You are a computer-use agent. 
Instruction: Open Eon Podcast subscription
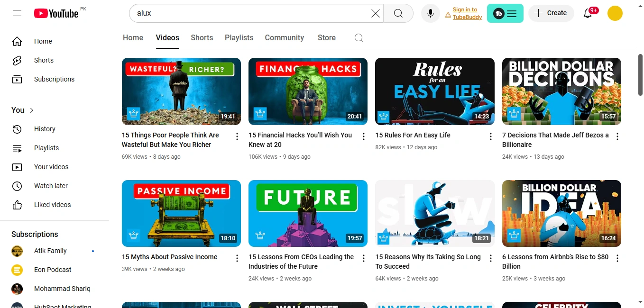(57, 270)
